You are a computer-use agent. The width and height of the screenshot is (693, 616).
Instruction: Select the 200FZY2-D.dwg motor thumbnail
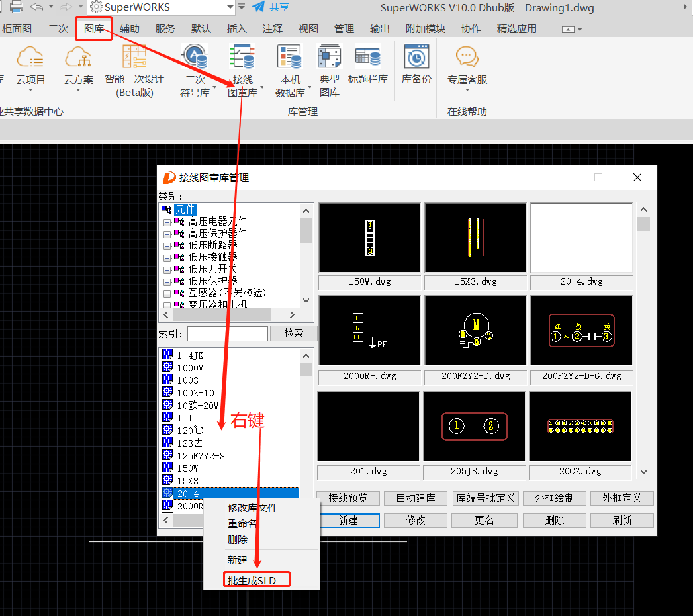tap(475, 331)
